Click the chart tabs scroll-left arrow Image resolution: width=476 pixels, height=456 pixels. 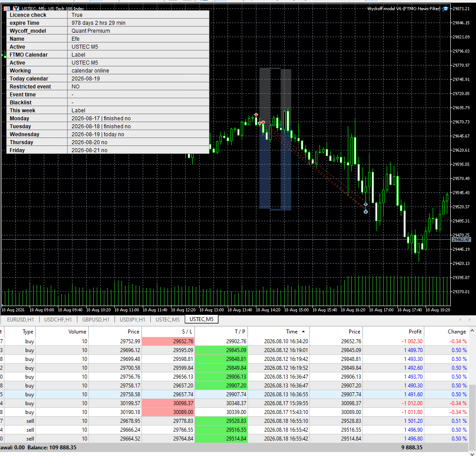pos(461,320)
